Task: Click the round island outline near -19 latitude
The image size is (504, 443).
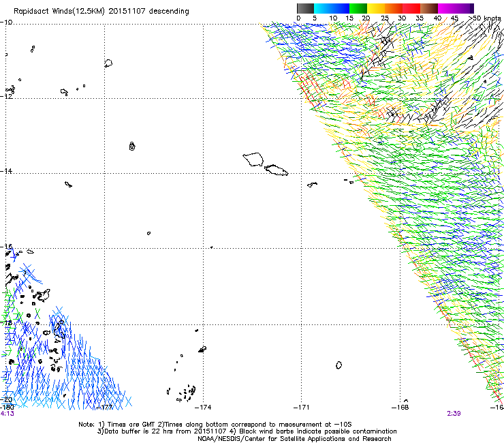Action: [338, 365]
